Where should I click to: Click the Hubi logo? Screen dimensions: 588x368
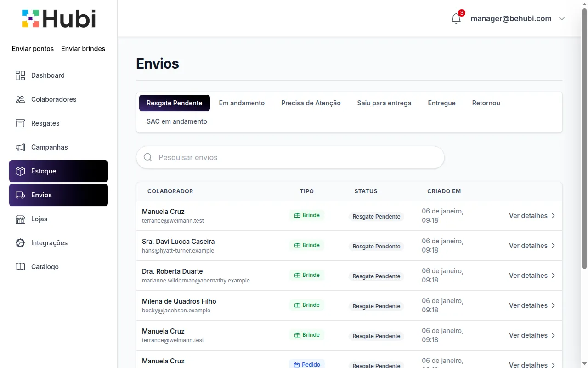coord(58,18)
